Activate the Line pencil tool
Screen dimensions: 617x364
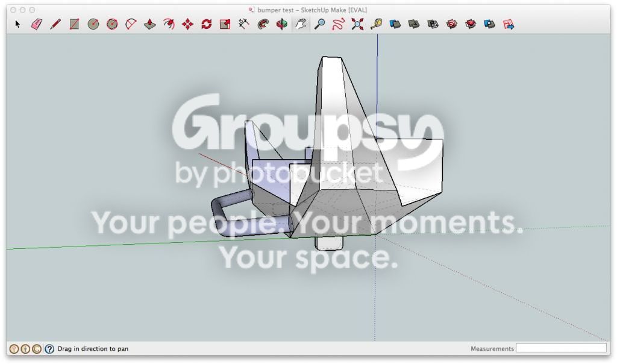55,24
